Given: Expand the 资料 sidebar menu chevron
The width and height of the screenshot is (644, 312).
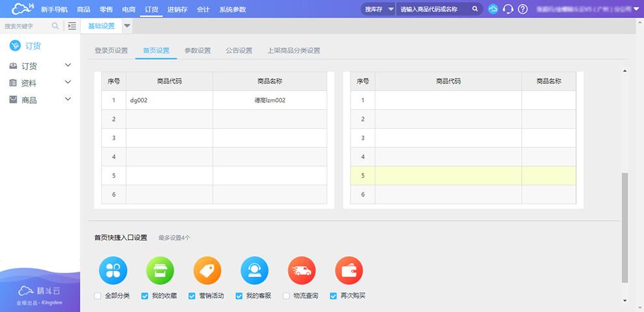Looking at the screenshot, I should [x=68, y=82].
